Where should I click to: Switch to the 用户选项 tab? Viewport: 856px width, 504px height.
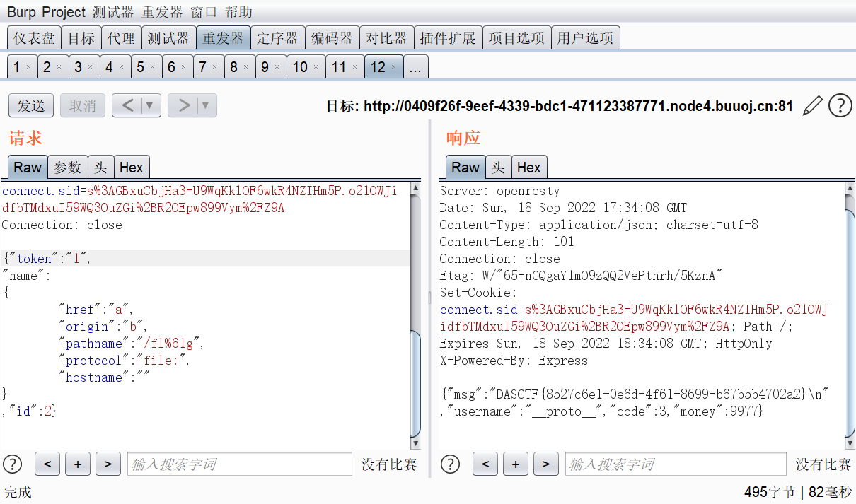(x=585, y=38)
